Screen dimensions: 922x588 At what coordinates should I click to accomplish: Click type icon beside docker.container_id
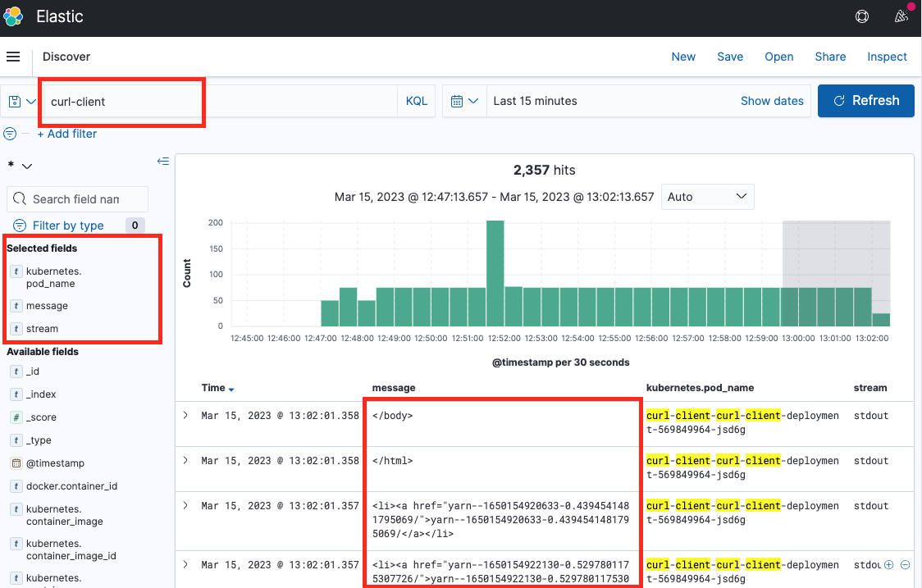pyautogui.click(x=16, y=486)
